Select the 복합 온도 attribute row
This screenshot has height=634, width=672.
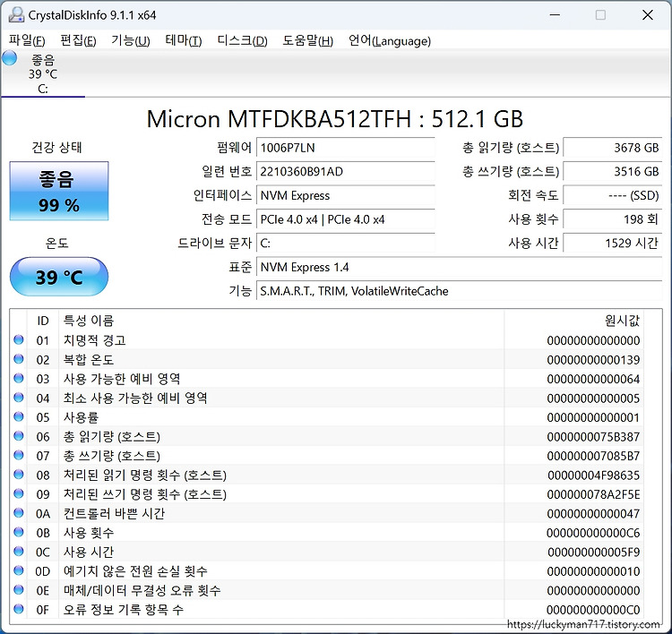coord(326,359)
